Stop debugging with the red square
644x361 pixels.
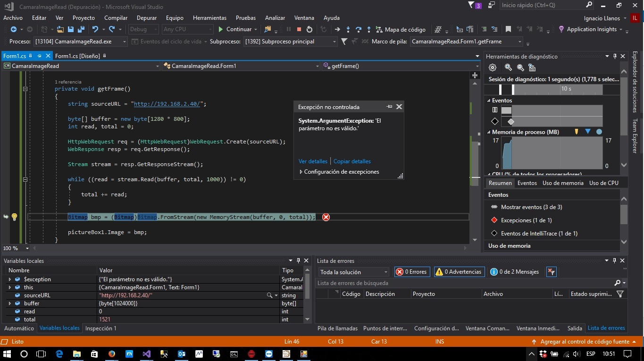tap(299, 29)
